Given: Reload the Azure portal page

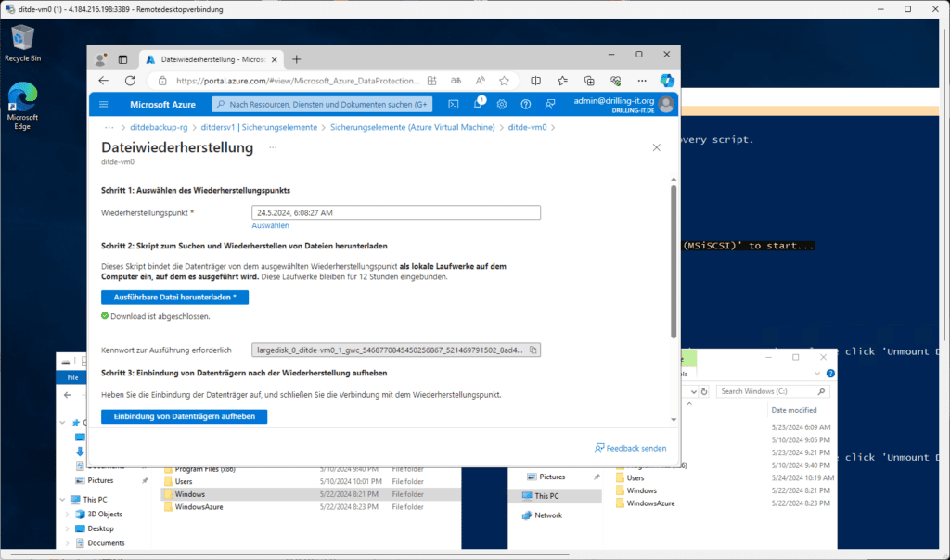Looking at the screenshot, I should [130, 81].
